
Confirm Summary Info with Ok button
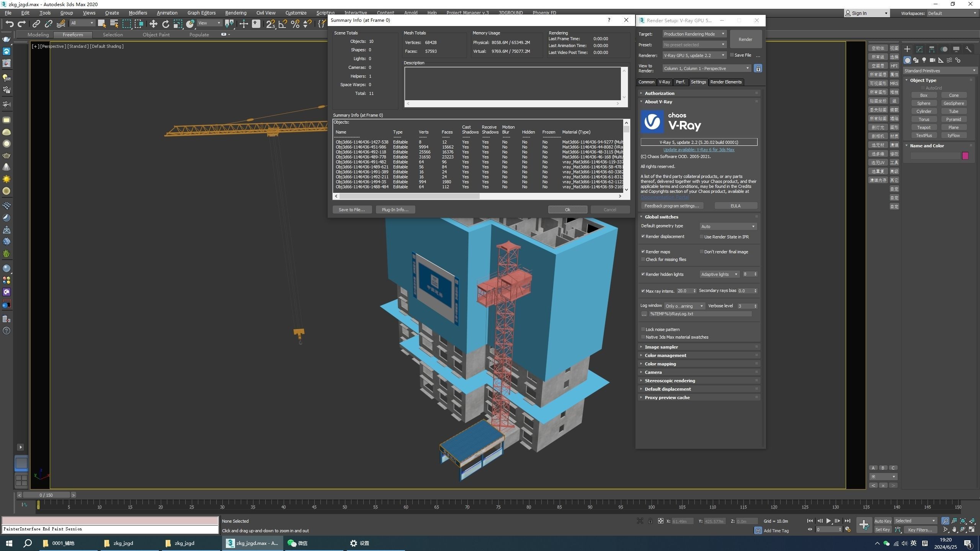point(567,210)
